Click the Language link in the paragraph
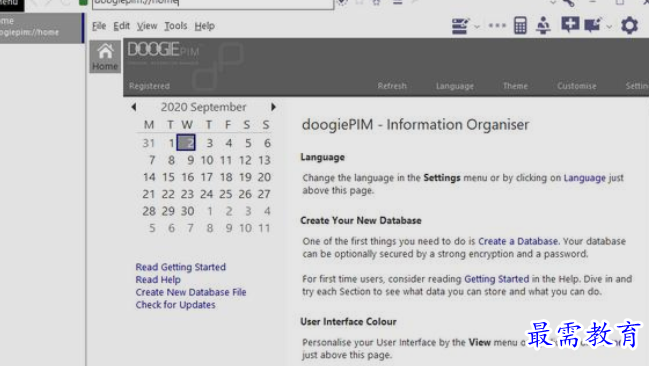 coord(584,178)
